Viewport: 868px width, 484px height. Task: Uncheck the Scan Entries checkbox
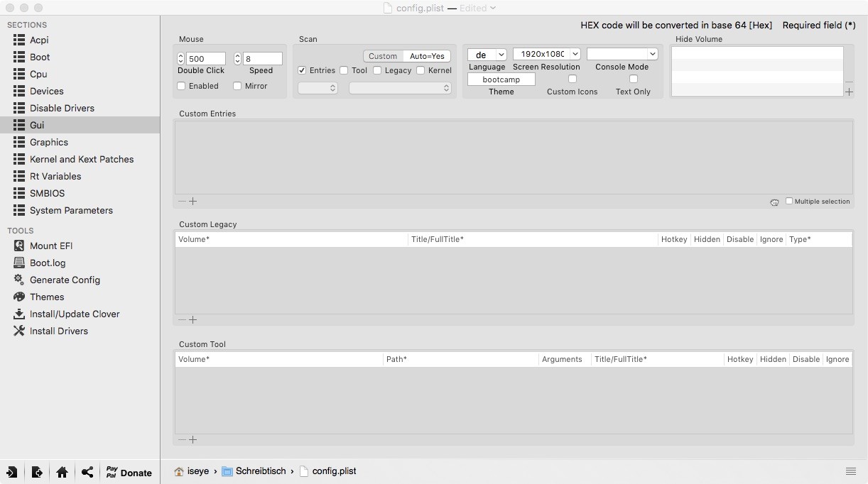(x=302, y=70)
